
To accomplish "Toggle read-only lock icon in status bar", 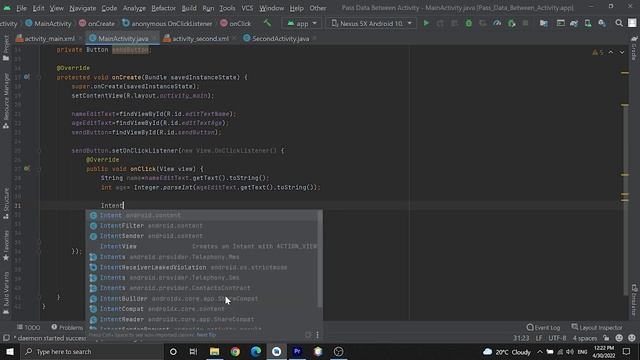I will click(x=606, y=338).
